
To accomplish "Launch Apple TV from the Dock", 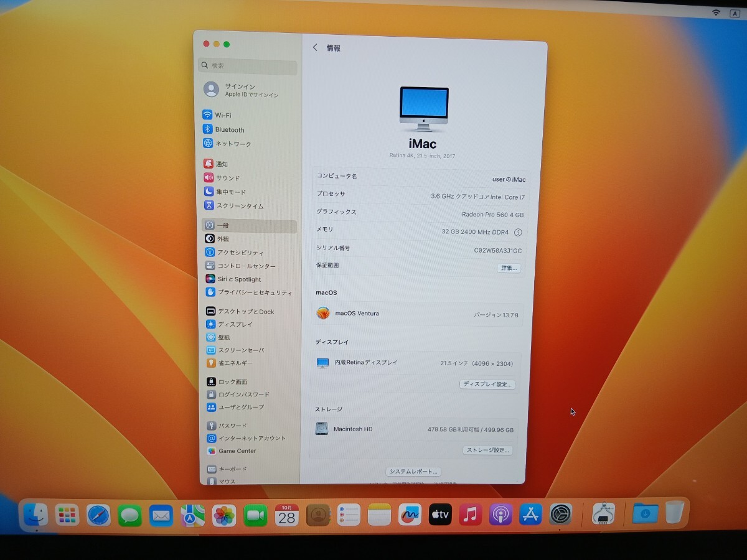I will (440, 515).
